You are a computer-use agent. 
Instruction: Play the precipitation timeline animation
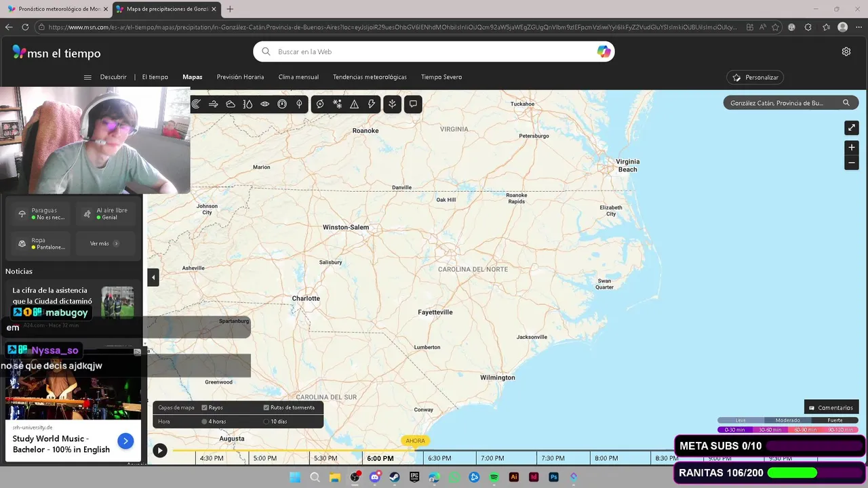(x=159, y=450)
